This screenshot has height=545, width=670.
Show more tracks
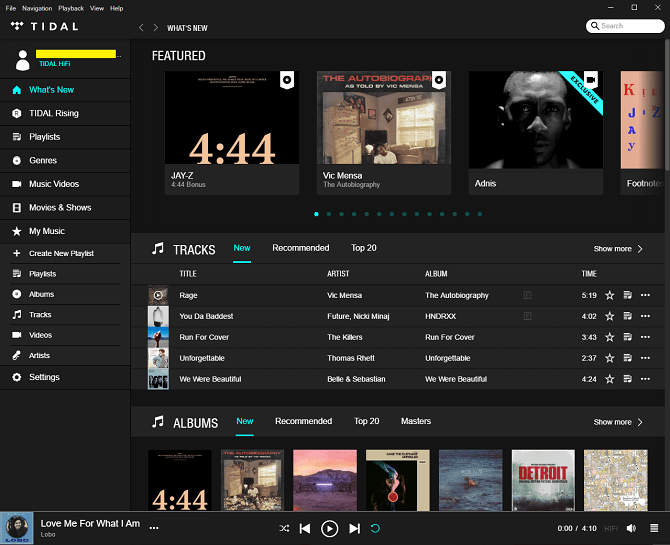pos(618,249)
